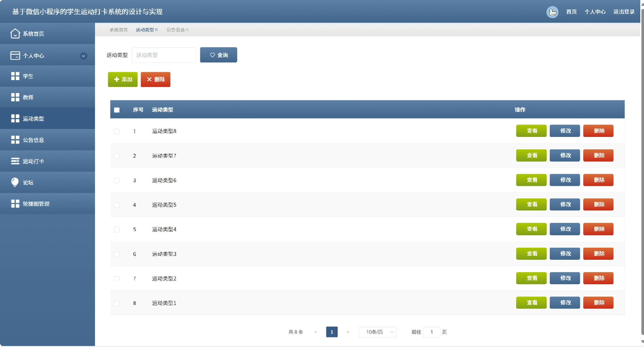Viewport: 644px width, 347px height.
Task: Click 修改 for 运动类型1
Action: point(565,303)
